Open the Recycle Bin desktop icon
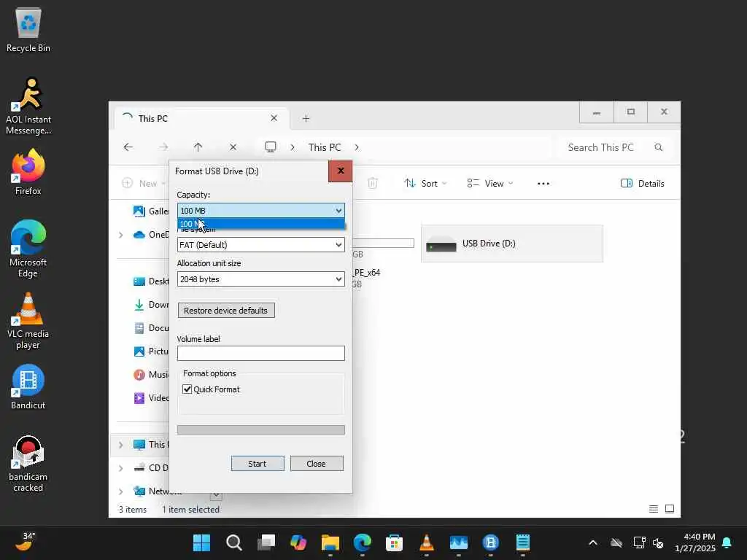 [x=28, y=29]
